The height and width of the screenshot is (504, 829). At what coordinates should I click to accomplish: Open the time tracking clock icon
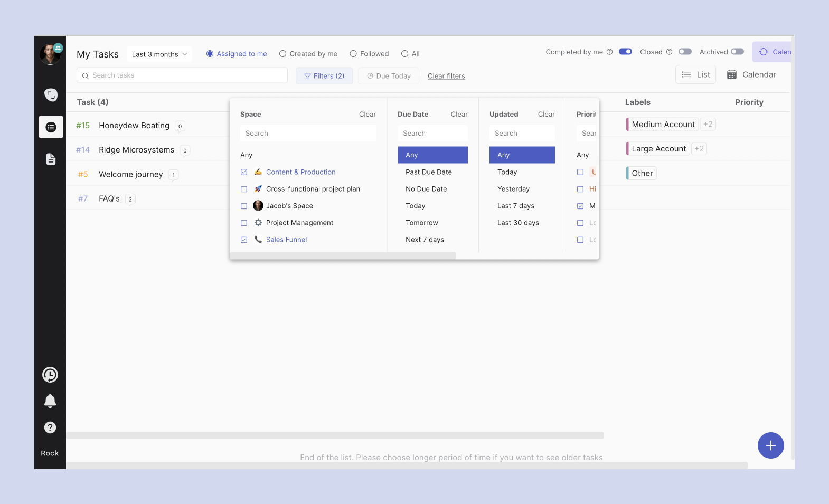[x=50, y=375]
